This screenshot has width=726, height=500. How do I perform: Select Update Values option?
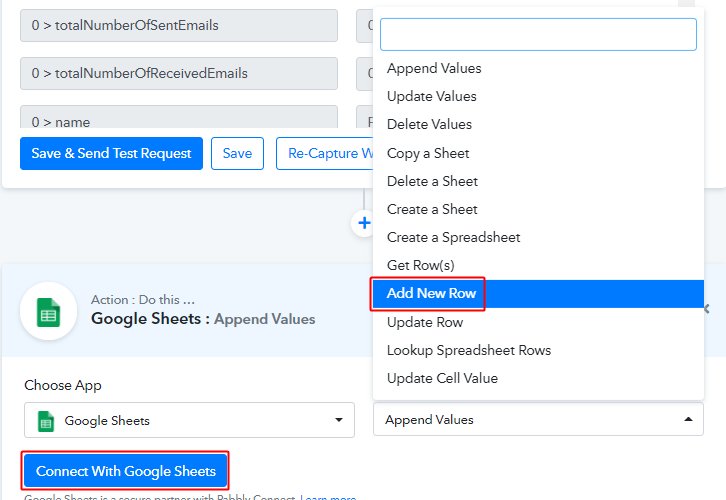[538, 96]
